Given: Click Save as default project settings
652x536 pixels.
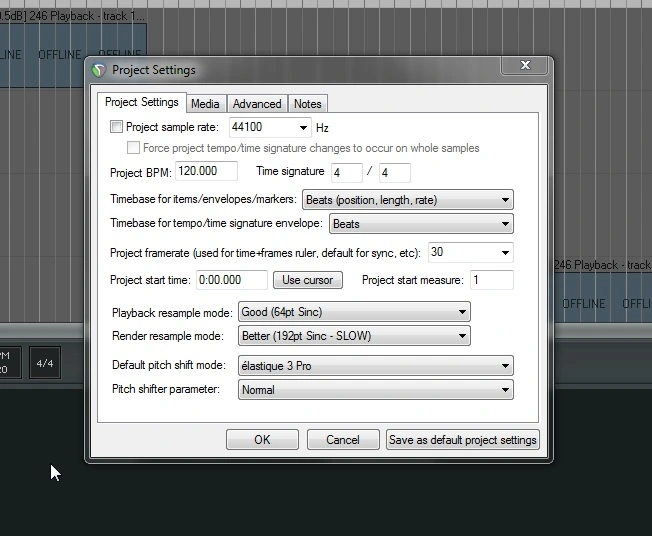Looking at the screenshot, I should pyautogui.click(x=463, y=440).
